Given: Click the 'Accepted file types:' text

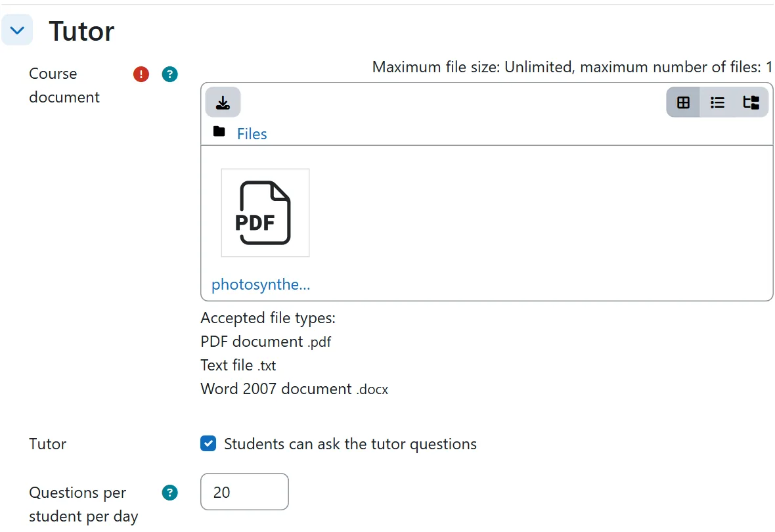Looking at the screenshot, I should click(x=268, y=318).
